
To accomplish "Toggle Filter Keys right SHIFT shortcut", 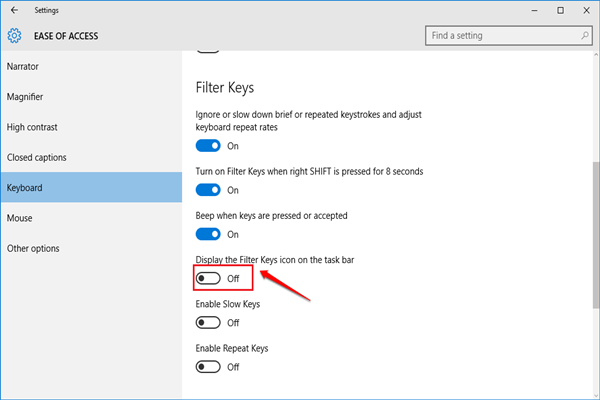I will (x=208, y=190).
